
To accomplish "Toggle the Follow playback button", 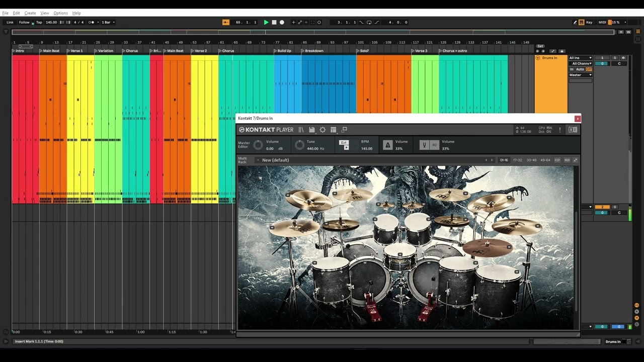I will (x=24, y=22).
